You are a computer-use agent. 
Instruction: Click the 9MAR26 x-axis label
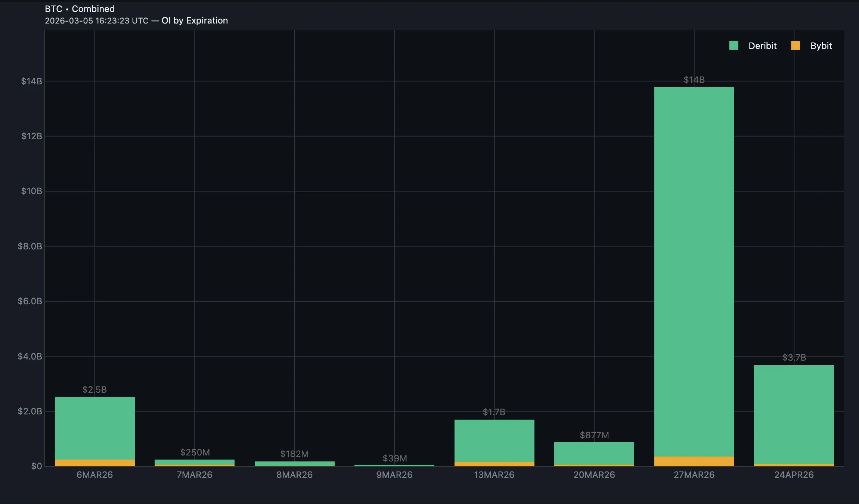394,475
